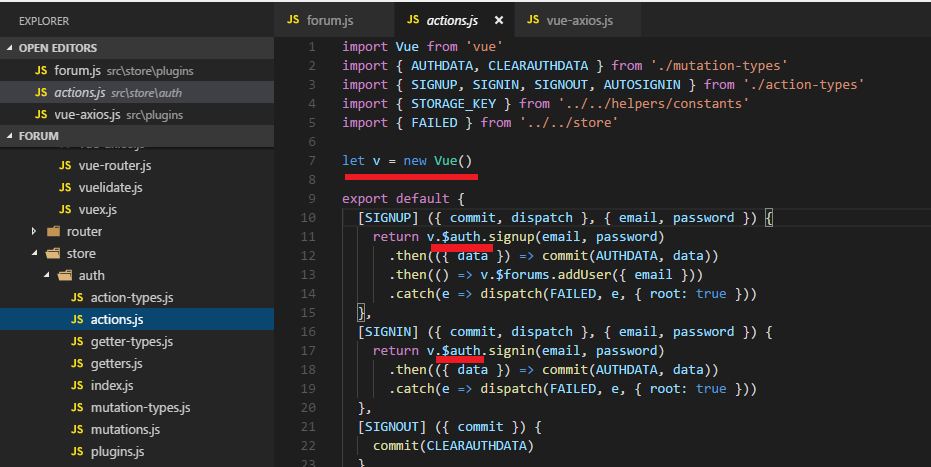
Task: Click JS icon next to getters.js
Action: tap(77, 363)
